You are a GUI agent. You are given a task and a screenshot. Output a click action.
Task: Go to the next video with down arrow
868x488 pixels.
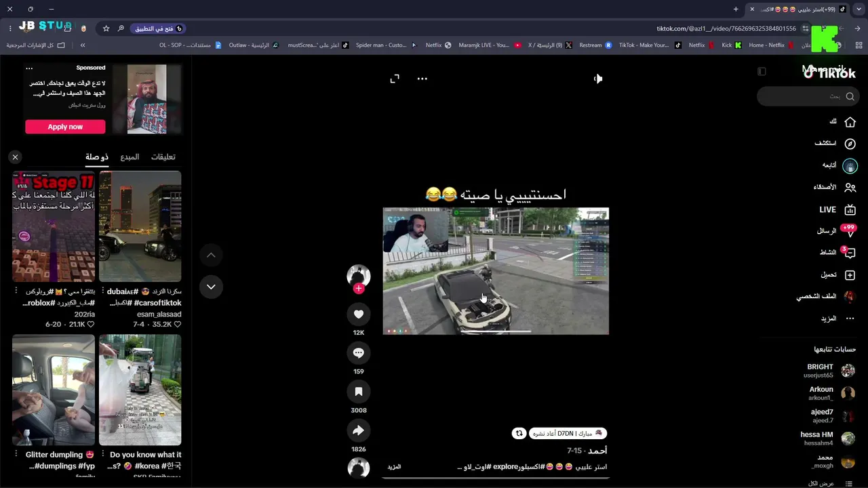[x=211, y=287]
